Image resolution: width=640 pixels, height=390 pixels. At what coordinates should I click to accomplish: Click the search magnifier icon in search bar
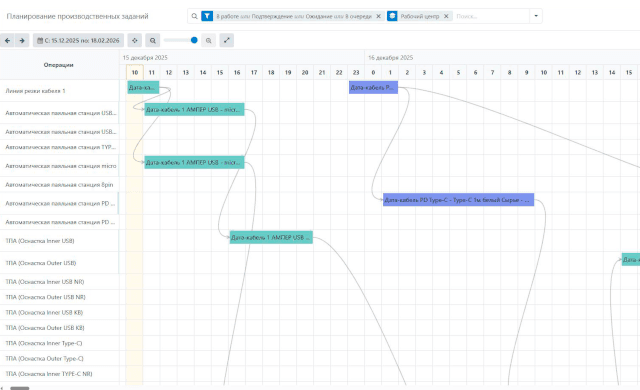pyautogui.click(x=194, y=16)
